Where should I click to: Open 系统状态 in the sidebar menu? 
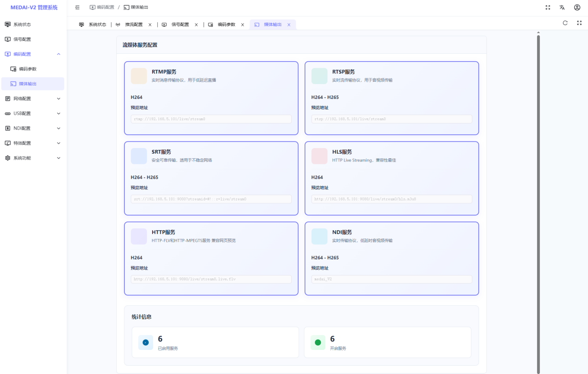pyautogui.click(x=33, y=24)
